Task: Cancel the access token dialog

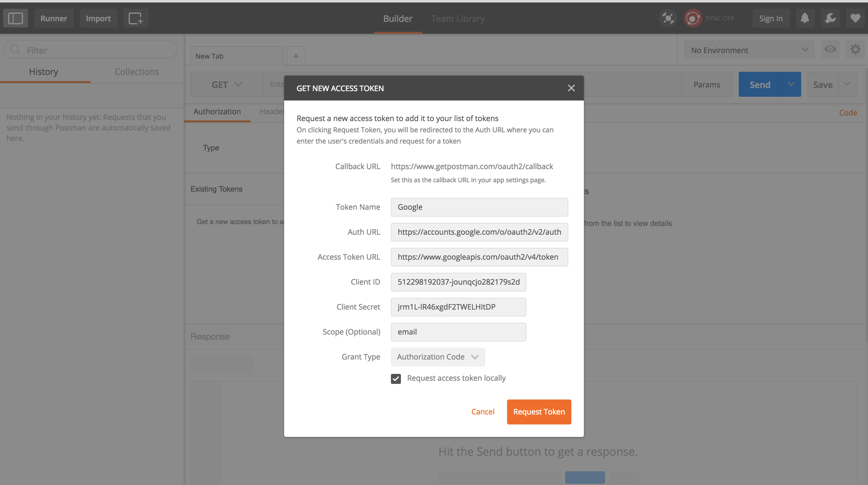Action: 482,412
